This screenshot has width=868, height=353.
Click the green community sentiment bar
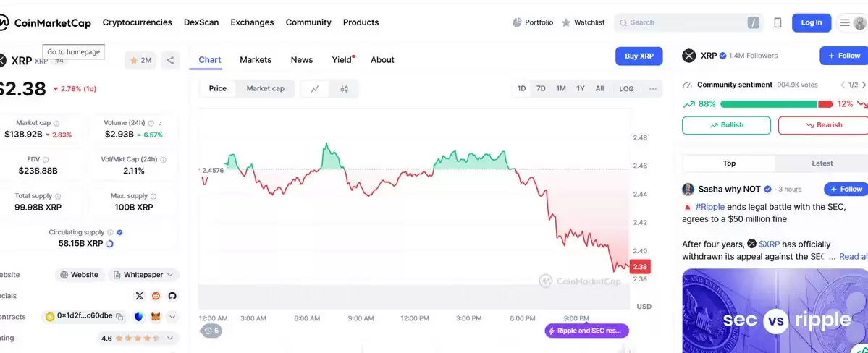coord(768,104)
